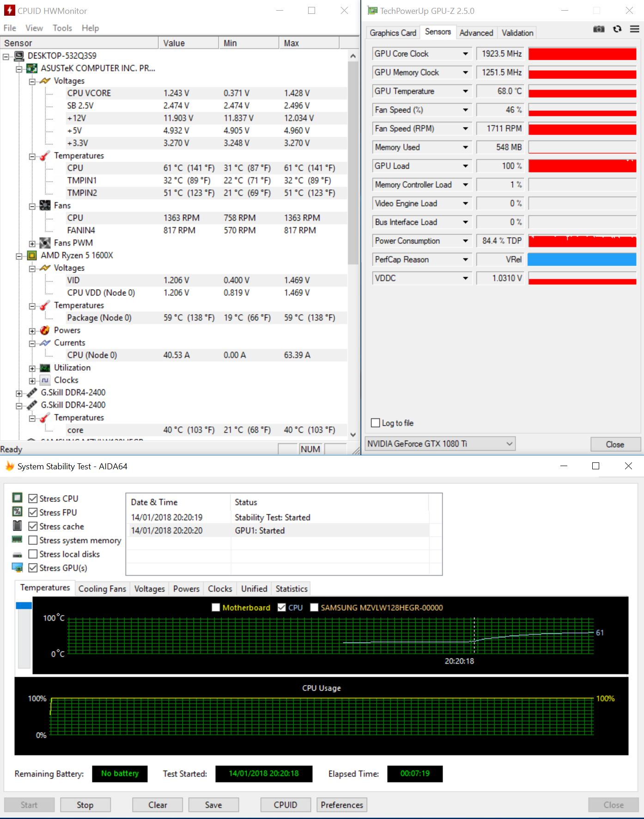Click the Max column header in HWMonitor
This screenshot has height=819, width=644.
tap(309, 43)
